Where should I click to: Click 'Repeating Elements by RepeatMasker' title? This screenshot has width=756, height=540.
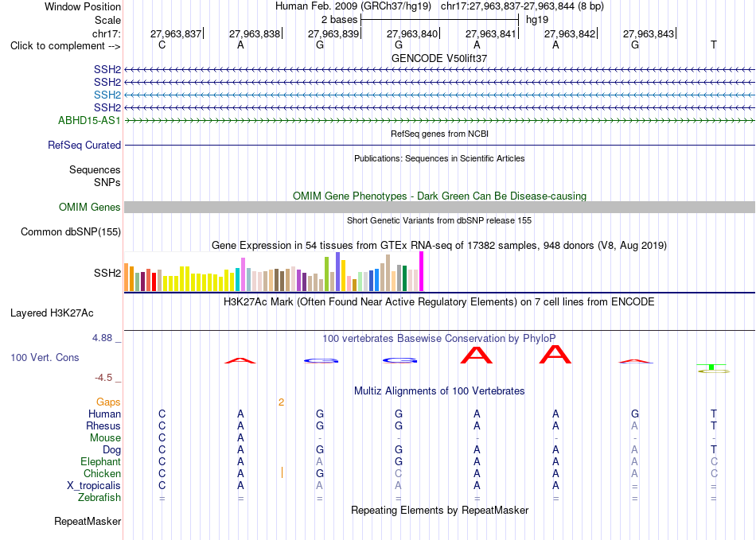pos(439,510)
